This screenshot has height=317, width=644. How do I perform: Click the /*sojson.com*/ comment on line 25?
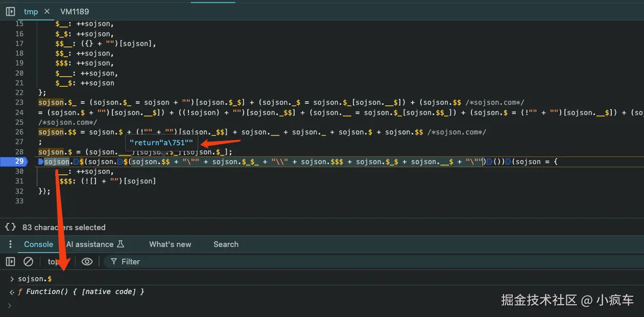(67, 122)
